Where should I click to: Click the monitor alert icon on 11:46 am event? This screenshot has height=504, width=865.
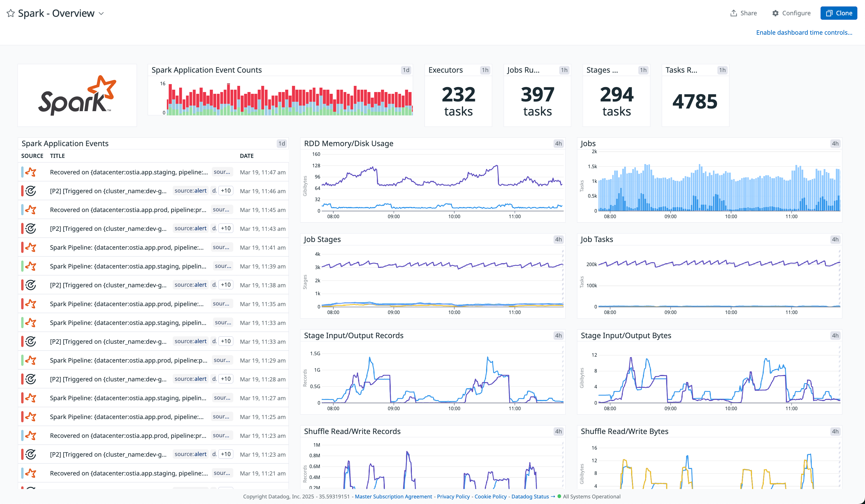pyautogui.click(x=31, y=191)
